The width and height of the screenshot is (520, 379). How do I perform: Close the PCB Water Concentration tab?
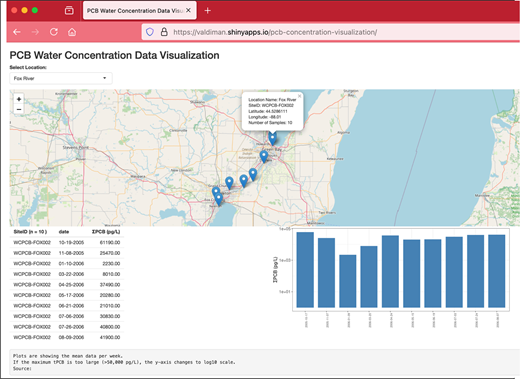[x=188, y=11]
